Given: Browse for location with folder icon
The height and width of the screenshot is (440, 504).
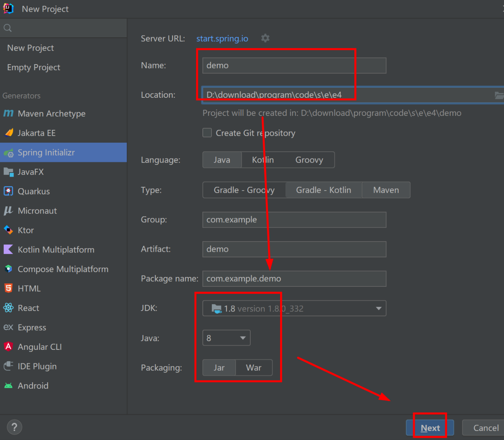Looking at the screenshot, I should click(499, 95).
